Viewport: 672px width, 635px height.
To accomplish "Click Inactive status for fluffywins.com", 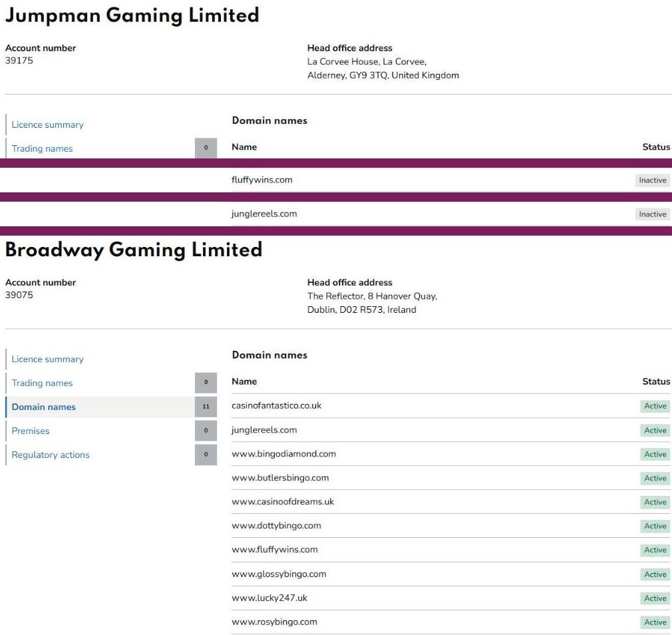I will coord(652,180).
